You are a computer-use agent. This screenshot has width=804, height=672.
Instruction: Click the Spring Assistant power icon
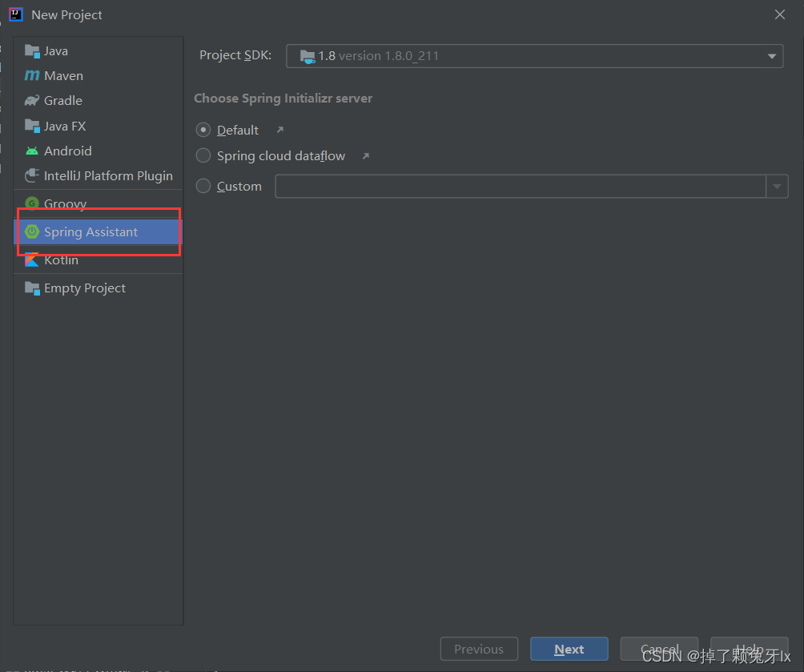click(x=32, y=231)
